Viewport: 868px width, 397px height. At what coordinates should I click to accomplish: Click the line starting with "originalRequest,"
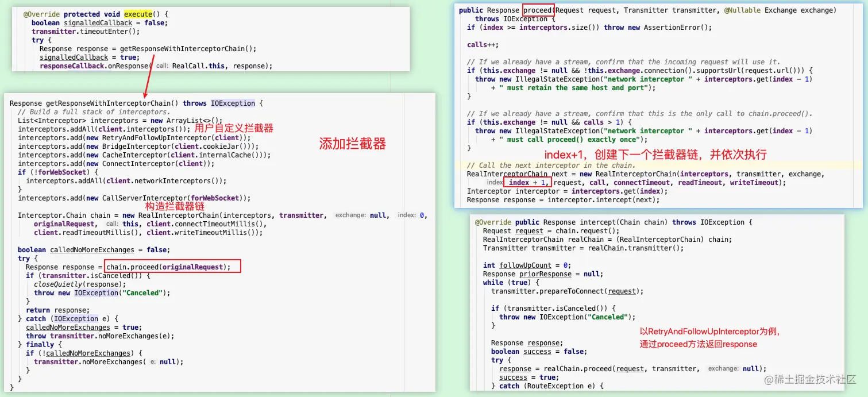point(151,223)
